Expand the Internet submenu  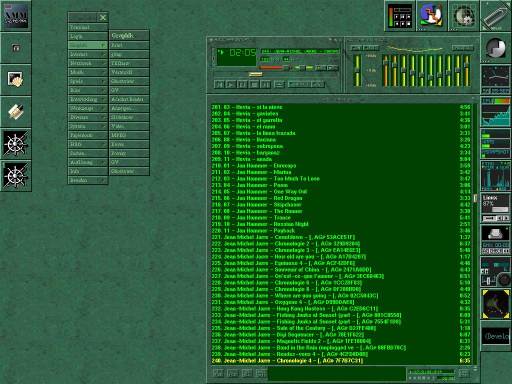pyautogui.click(x=88, y=54)
